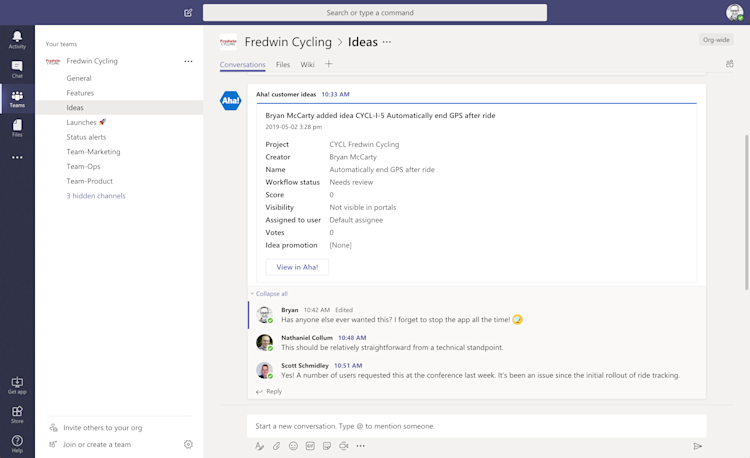Switch to the Files tab

coord(283,65)
